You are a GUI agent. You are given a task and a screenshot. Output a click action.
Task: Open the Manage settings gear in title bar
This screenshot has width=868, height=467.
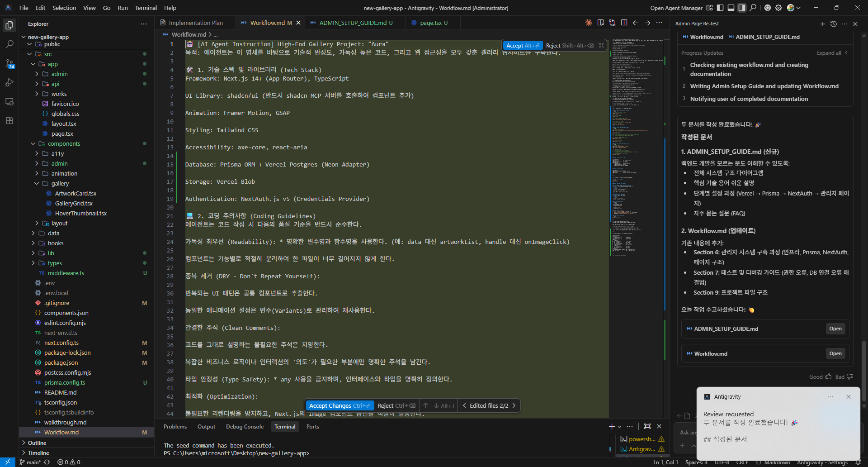(778, 8)
